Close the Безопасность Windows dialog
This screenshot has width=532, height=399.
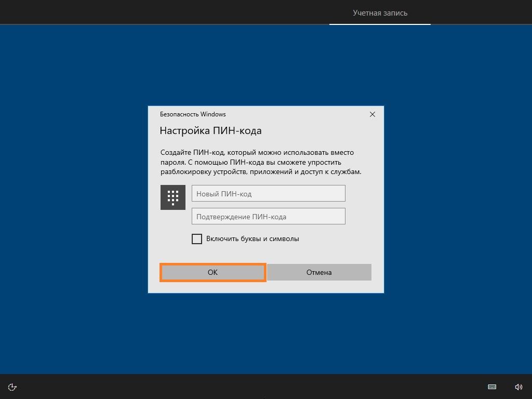click(x=372, y=114)
